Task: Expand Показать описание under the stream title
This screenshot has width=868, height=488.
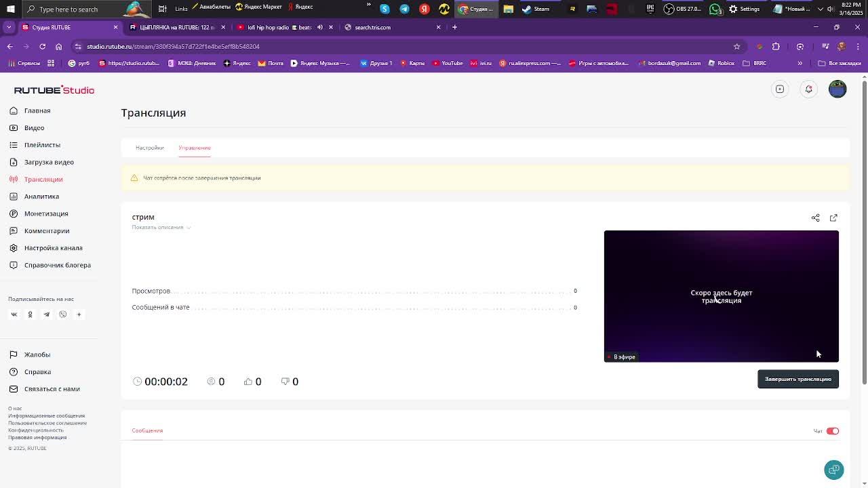Action: tap(161, 228)
